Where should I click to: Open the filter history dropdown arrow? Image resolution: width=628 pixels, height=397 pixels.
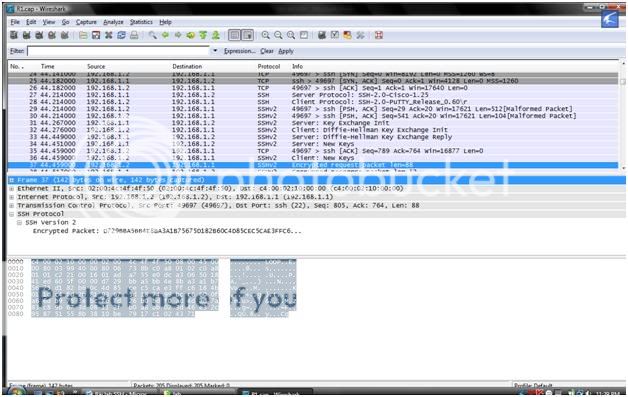coord(215,51)
